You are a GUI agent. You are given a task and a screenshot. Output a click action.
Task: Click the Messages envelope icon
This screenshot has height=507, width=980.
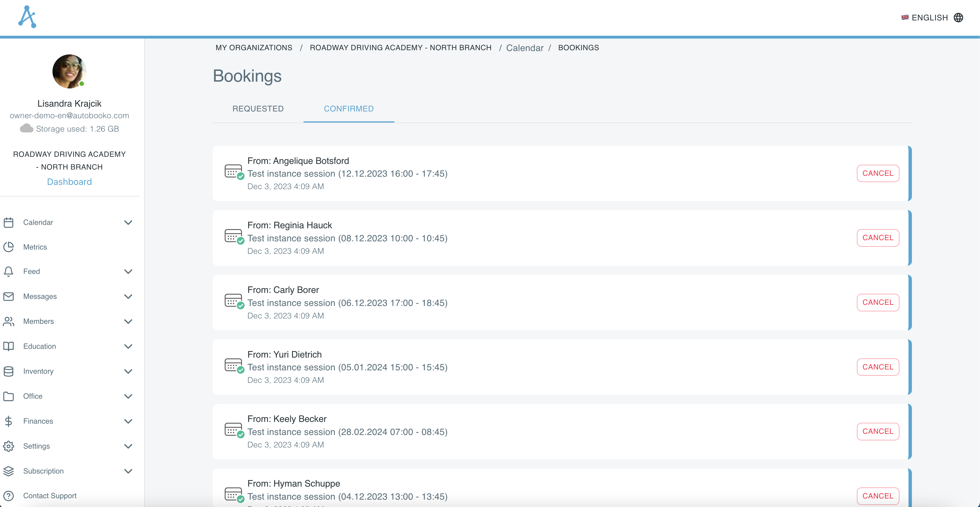(8, 296)
